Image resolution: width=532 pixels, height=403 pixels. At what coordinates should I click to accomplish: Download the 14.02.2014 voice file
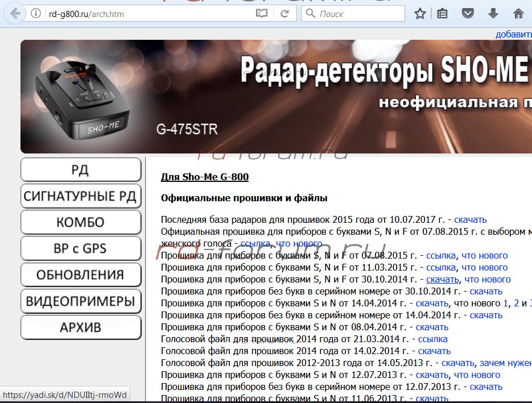(434, 351)
